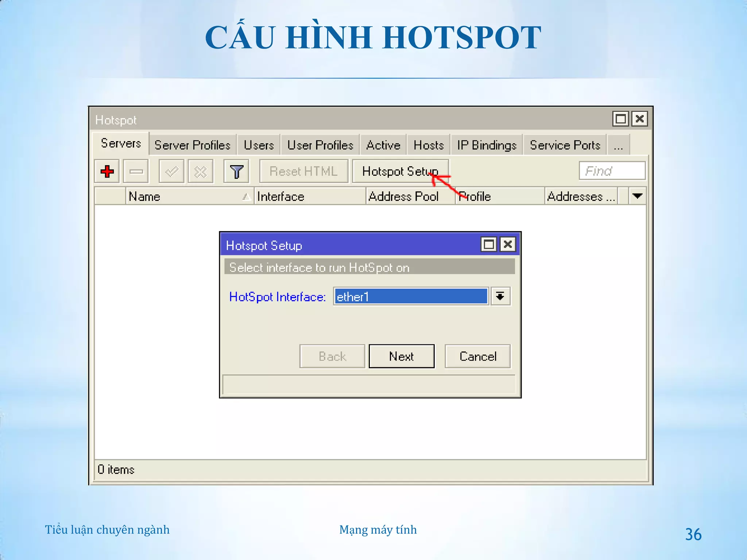Sort by the Address Pool column
The image size is (747, 560).
(x=411, y=196)
